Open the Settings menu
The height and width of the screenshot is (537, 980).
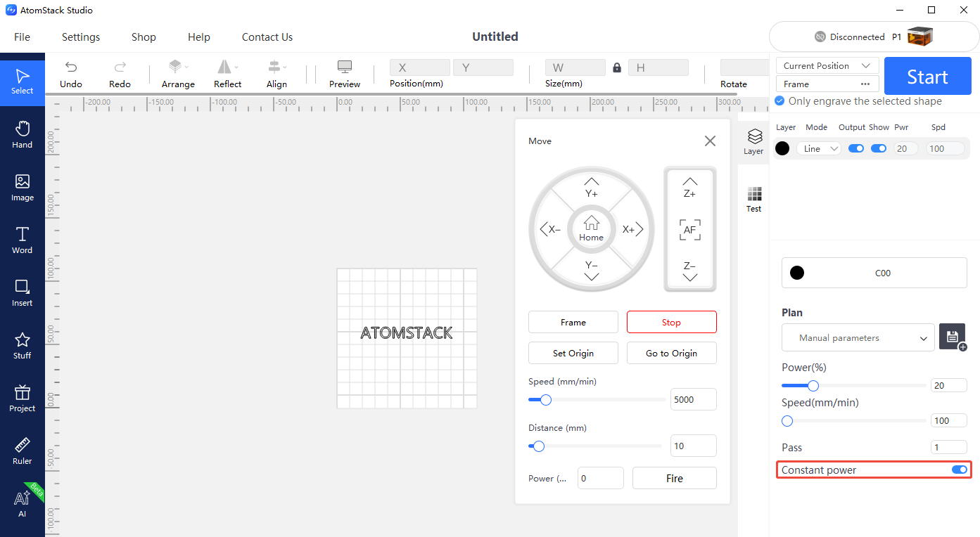[x=81, y=37]
